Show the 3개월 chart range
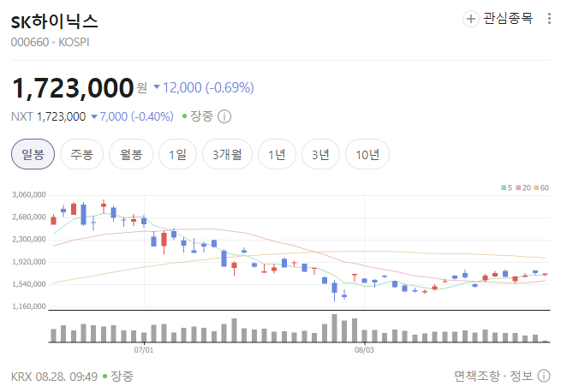Viewport: 561px width, 392px height. (227, 154)
